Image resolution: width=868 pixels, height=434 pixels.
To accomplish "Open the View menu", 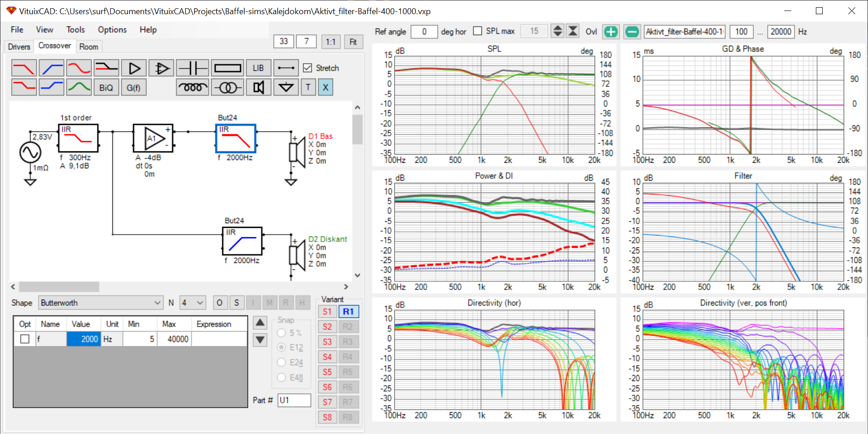I will click(44, 30).
